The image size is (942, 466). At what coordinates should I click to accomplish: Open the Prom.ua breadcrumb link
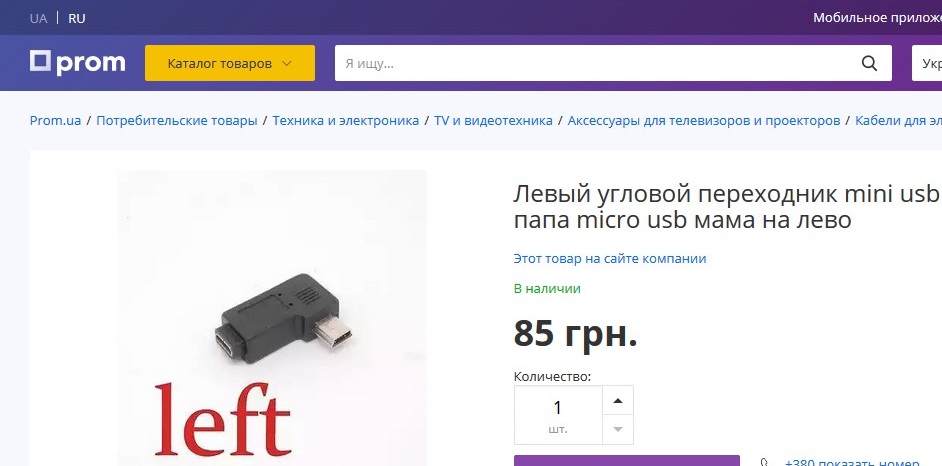point(55,120)
